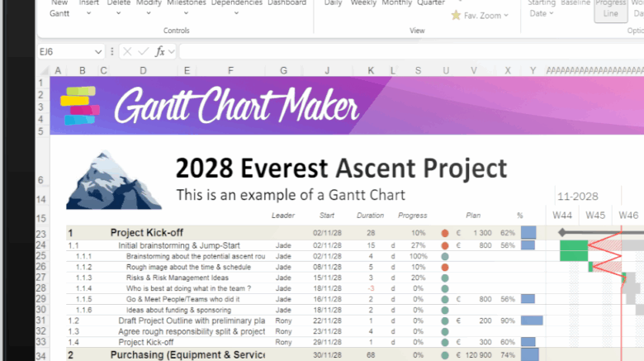Viewport: 644px width, 361px height.
Task: Click the insert function fx icon
Action: click(x=160, y=52)
